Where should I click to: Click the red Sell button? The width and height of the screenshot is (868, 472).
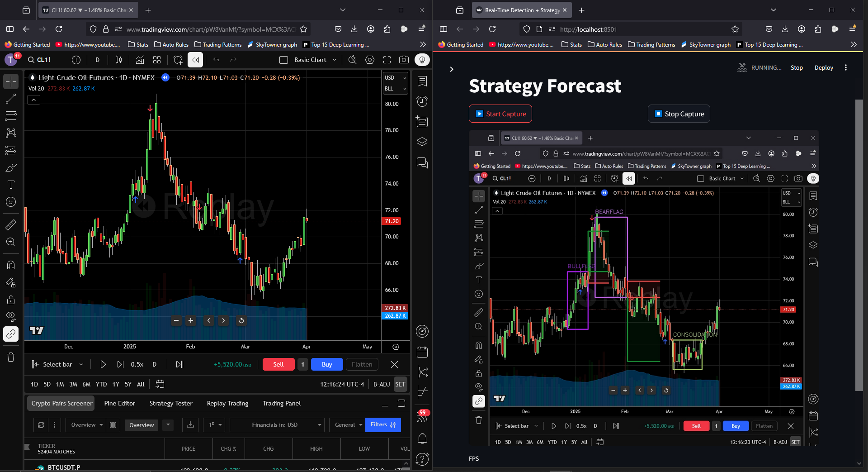tap(278, 364)
